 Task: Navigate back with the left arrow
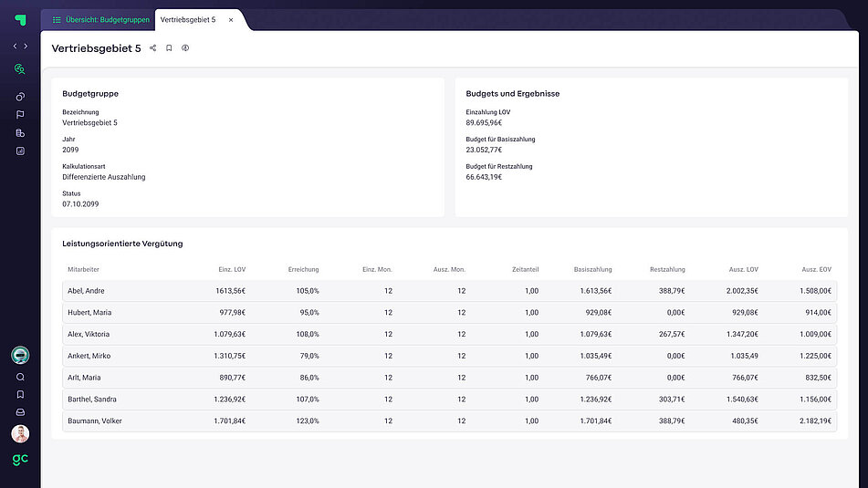coord(15,46)
